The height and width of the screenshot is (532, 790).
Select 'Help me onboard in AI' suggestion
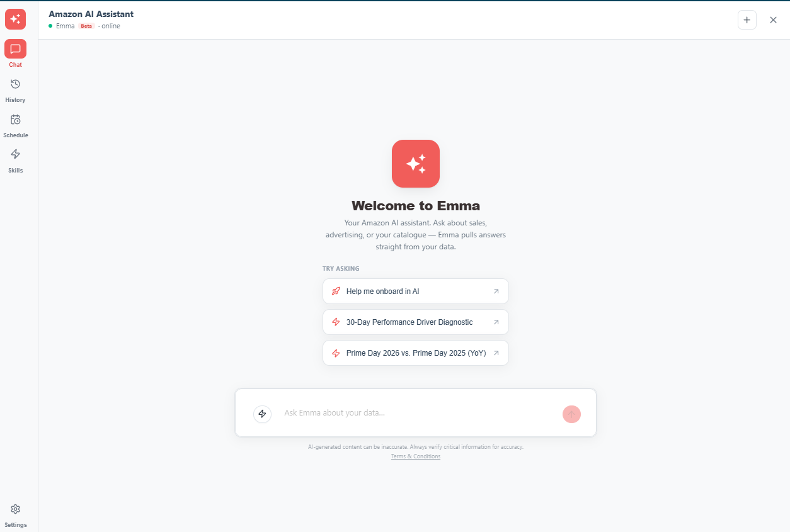tap(416, 291)
